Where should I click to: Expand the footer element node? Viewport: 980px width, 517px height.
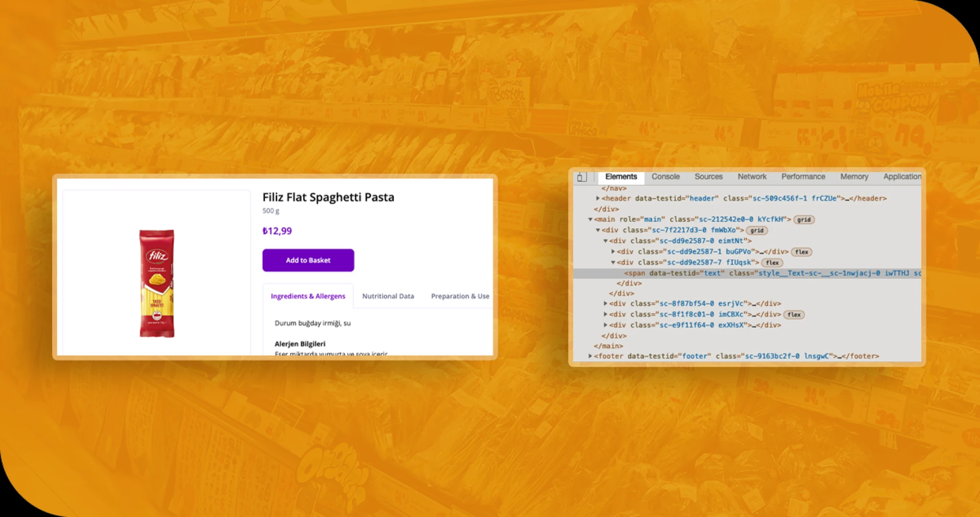pos(591,356)
